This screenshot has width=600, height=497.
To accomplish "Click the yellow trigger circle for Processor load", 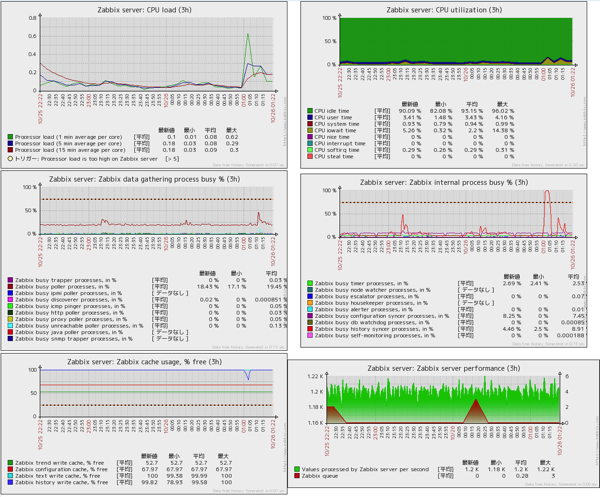I will (x=10, y=158).
